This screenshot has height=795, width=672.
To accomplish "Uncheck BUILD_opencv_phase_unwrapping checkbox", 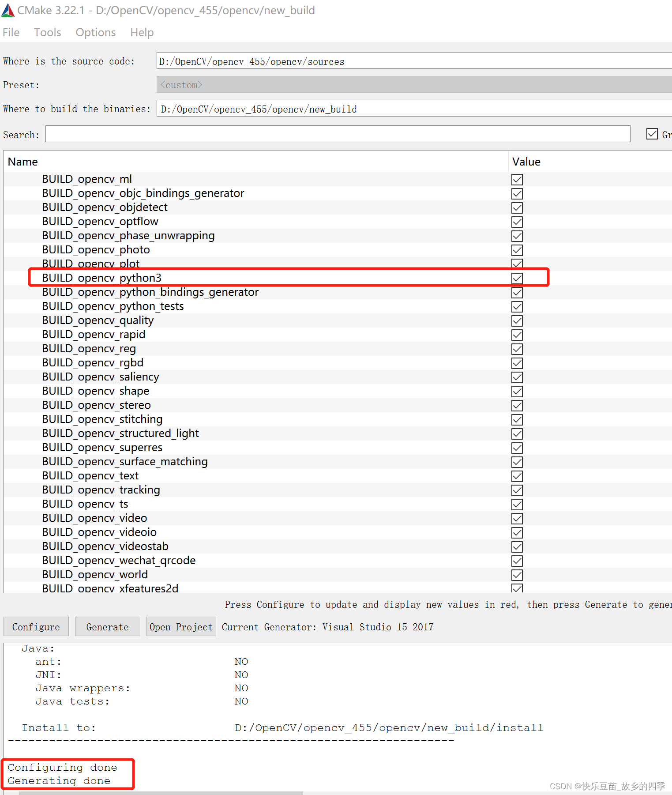I will (x=517, y=236).
